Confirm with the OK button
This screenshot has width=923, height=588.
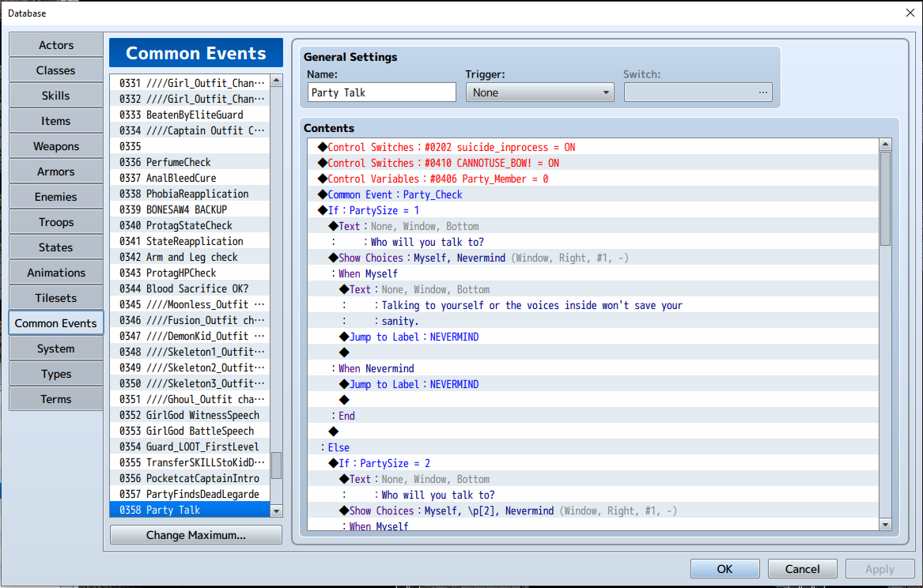tap(724, 568)
